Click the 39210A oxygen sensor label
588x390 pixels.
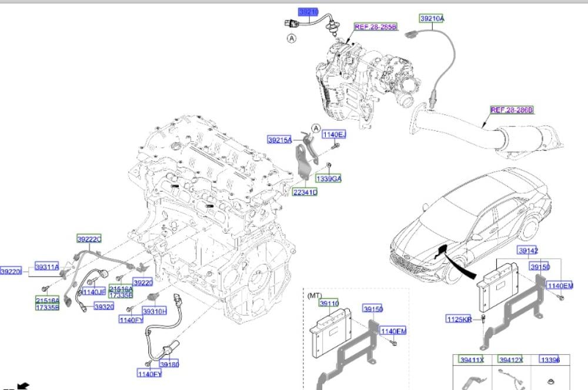tap(432, 19)
